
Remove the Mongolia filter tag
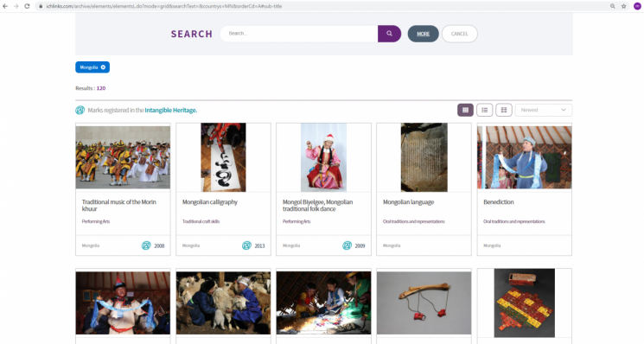click(x=103, y=67)
